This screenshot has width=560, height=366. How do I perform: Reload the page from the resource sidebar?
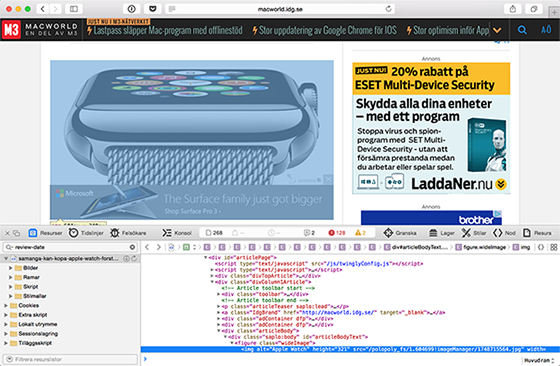(134, 258)
